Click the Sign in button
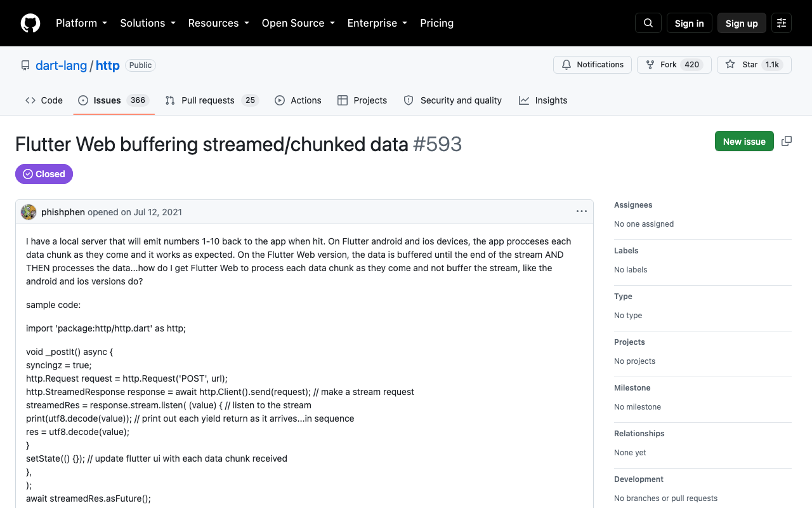 (x=690, y=23)
